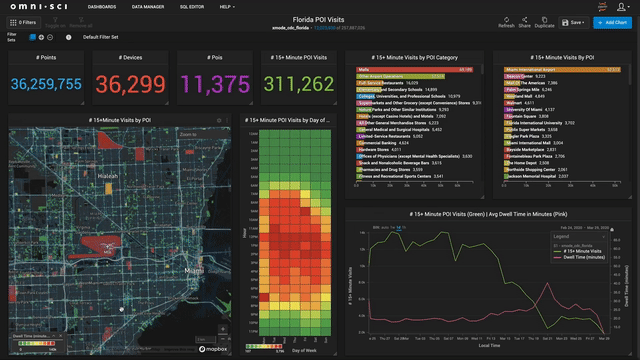Toggle the # 15+ Minute Visits legend series
This screenshot has height=360, width=640.
[x=578, y=251]
